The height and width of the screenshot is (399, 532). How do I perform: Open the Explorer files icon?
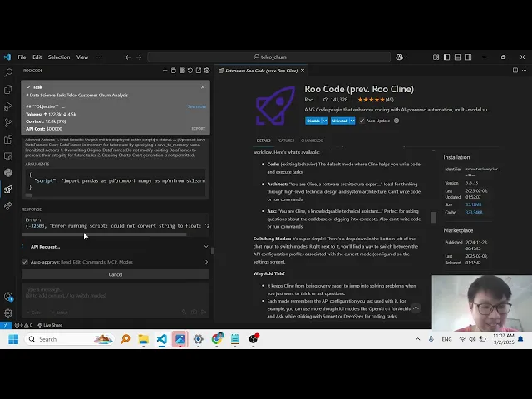click(8, 89)
